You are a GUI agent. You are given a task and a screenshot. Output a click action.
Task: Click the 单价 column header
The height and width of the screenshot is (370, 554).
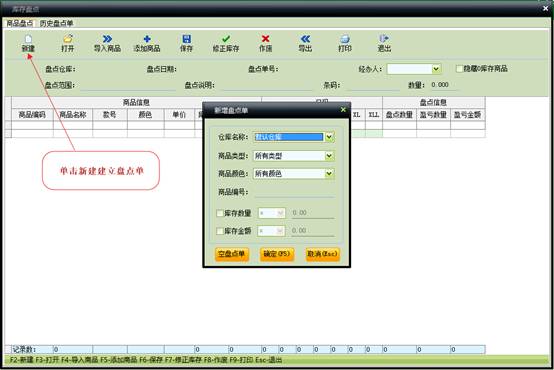coord(179,114)
